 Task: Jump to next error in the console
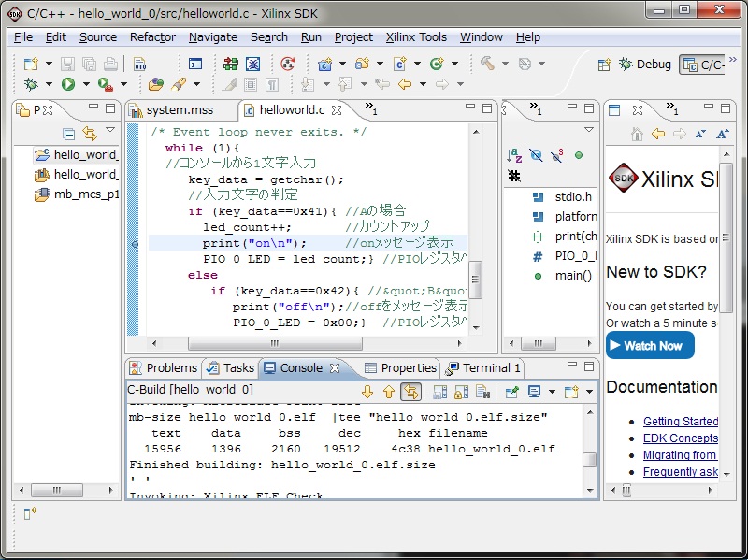coord(367,392)
